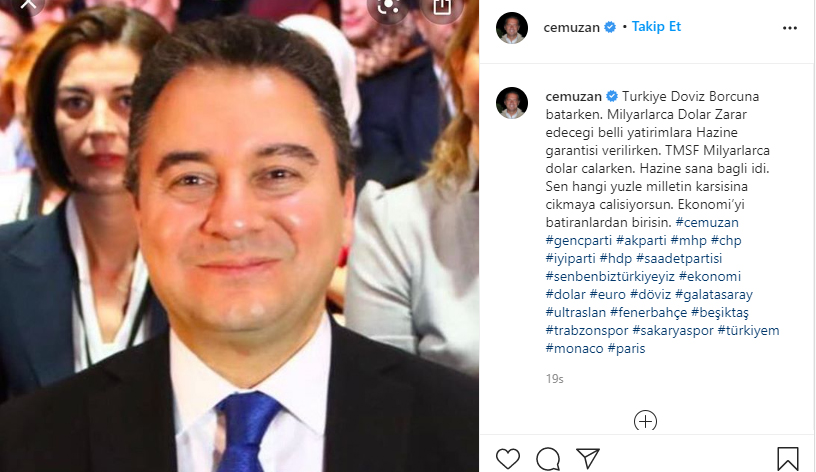Click cemuzan avatar in post header

pos(512,28)
